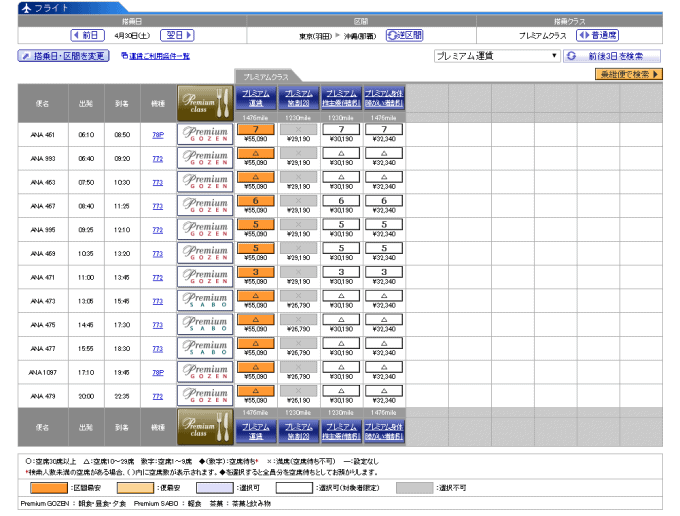
Task: Open Premium SABO icon for ANA 473
Action: click(x=205, y=301)
